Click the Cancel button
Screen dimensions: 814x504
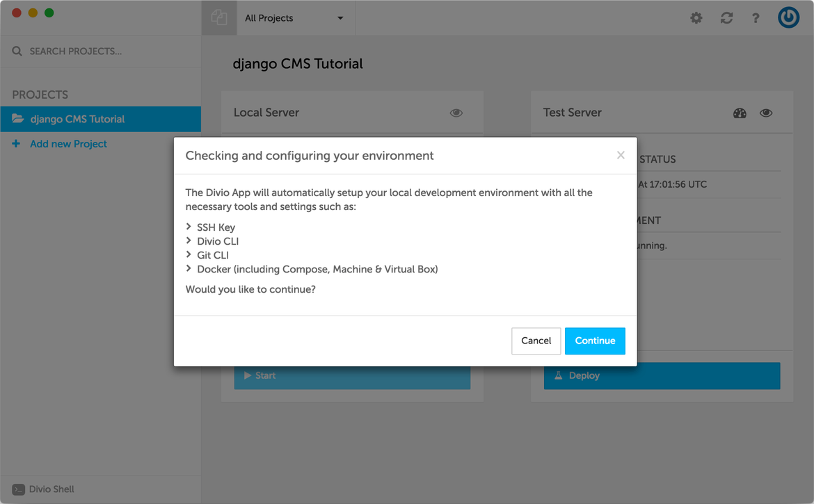[x=536, y=341]
